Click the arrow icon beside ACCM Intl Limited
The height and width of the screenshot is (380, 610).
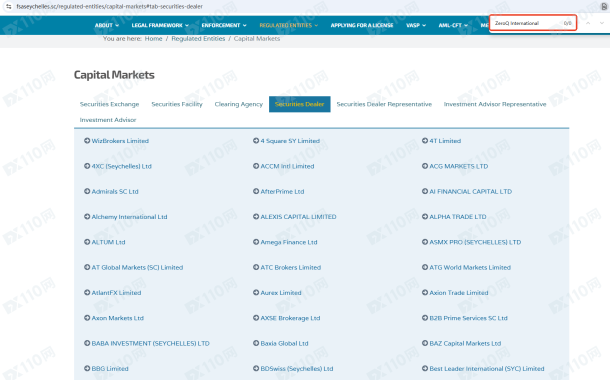coord(256,166)
